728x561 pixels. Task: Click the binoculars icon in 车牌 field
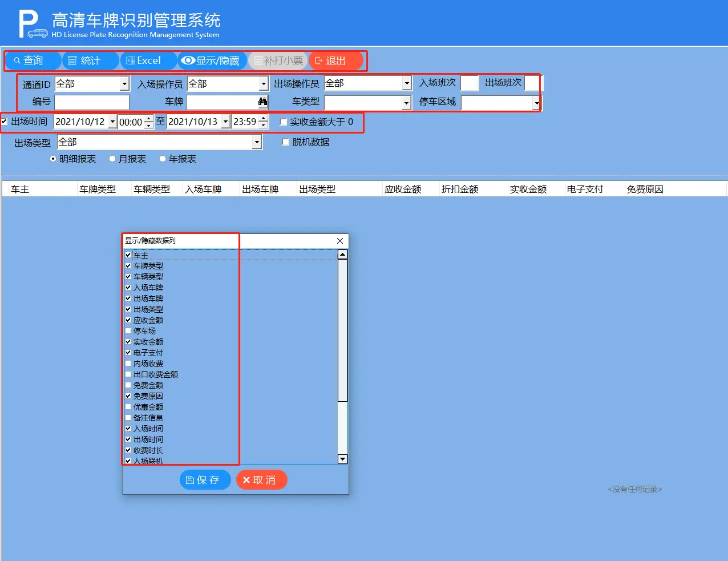click(262, 102)
